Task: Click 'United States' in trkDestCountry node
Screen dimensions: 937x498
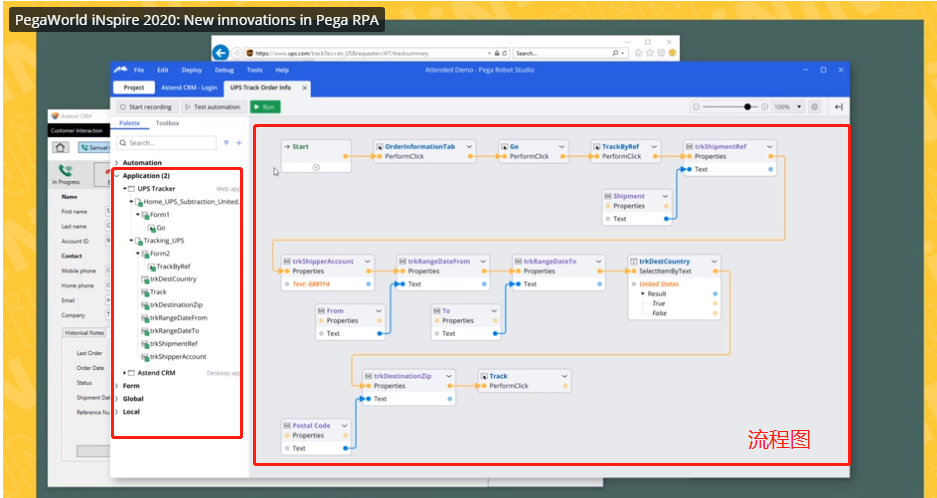Action: (659, 285)
